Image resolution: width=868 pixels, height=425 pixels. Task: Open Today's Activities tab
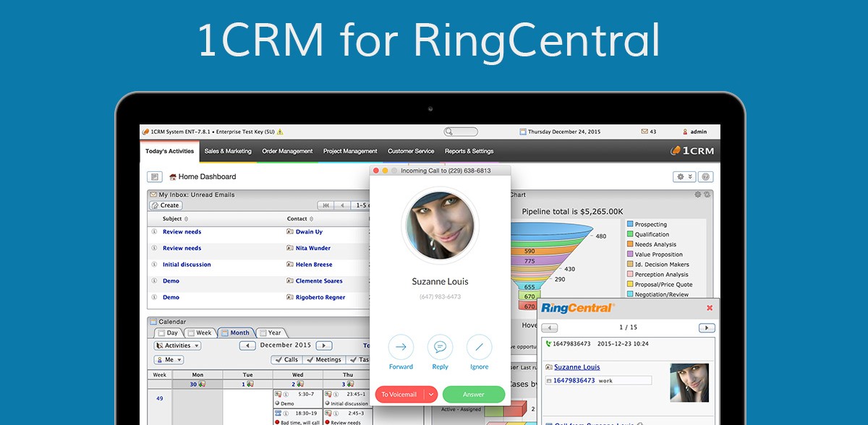point(169,151)
